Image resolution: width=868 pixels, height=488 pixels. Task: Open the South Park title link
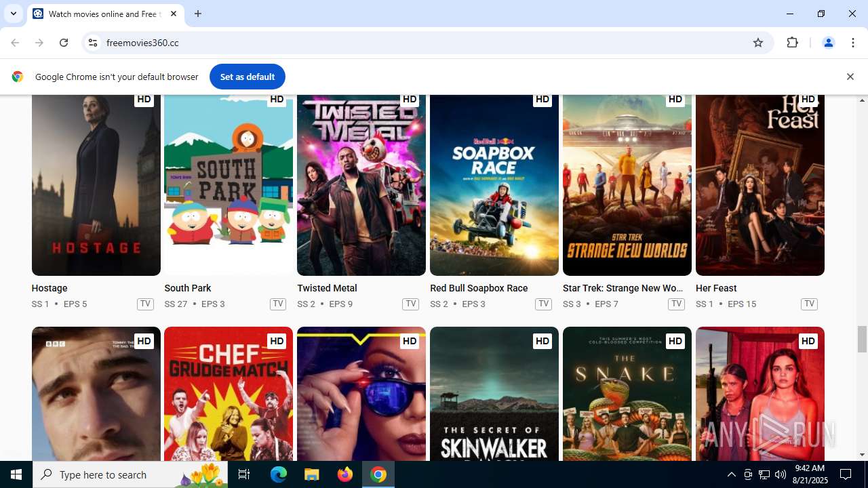click(x=188, y=288)
